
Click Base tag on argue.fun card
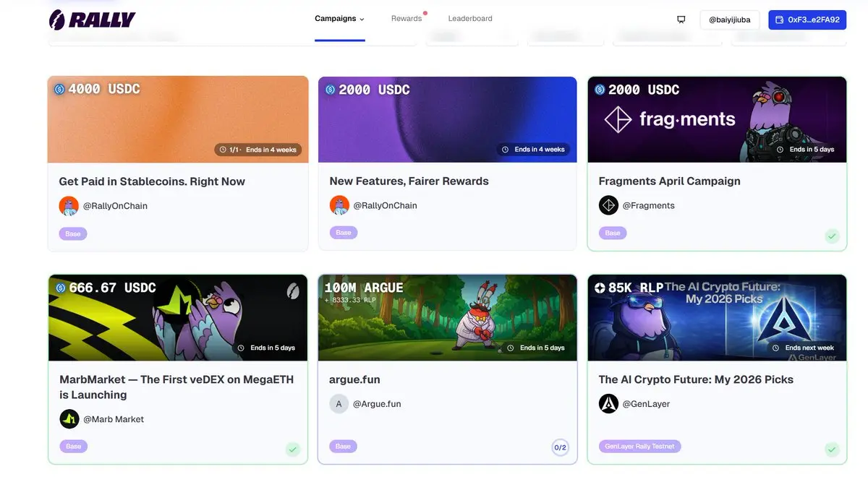[x=344, y=447]
